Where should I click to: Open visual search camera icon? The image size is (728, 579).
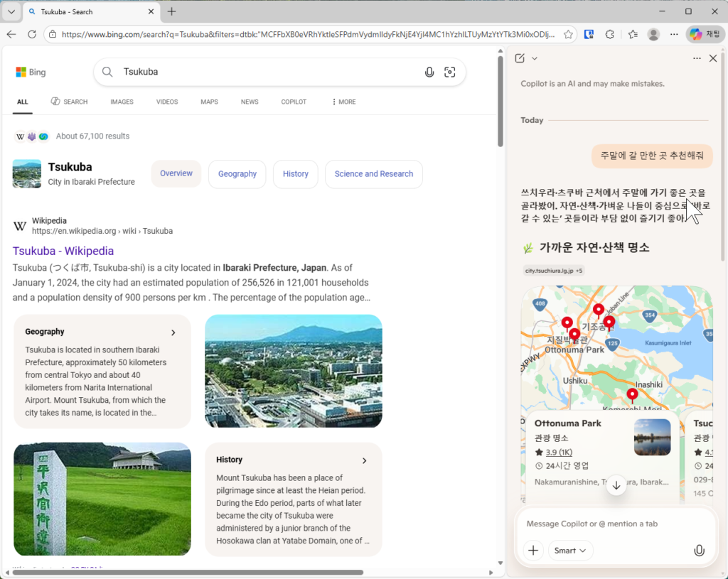pyautogui.click(x=449, y=72)
